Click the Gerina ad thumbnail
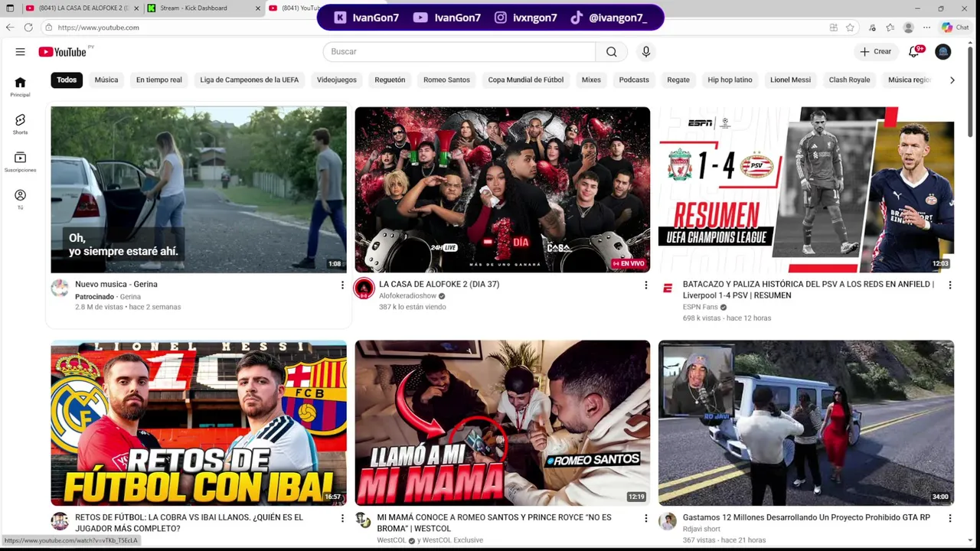 coord(198,190)
